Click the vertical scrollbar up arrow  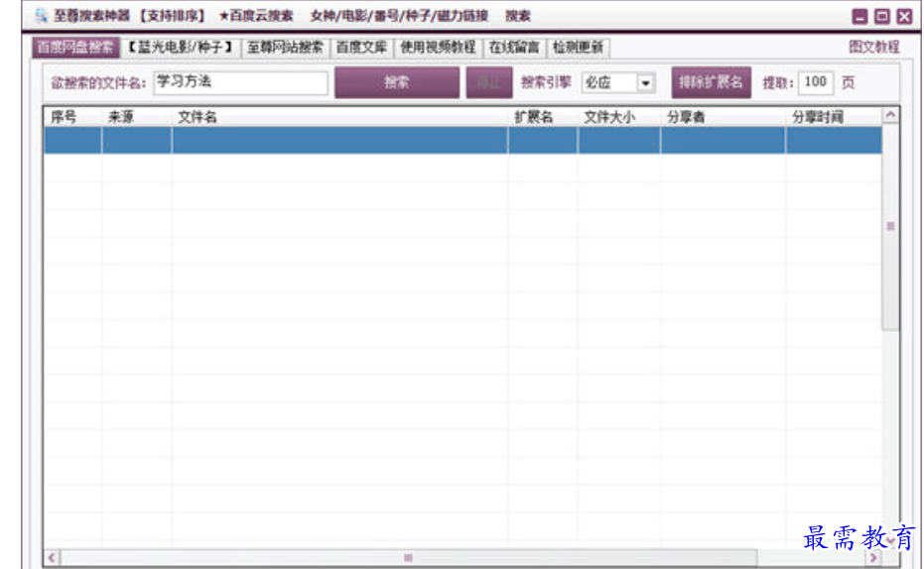890,116
